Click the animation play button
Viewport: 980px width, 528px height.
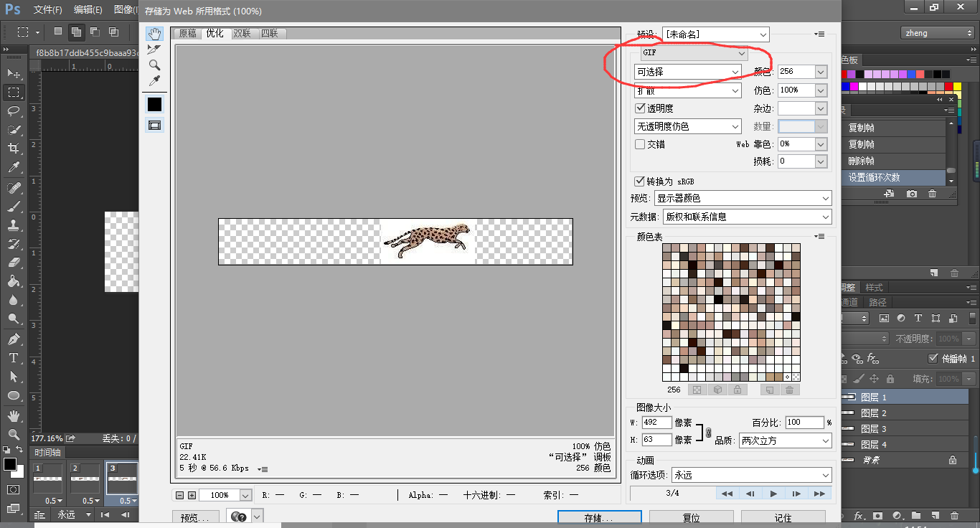(773, 494)
